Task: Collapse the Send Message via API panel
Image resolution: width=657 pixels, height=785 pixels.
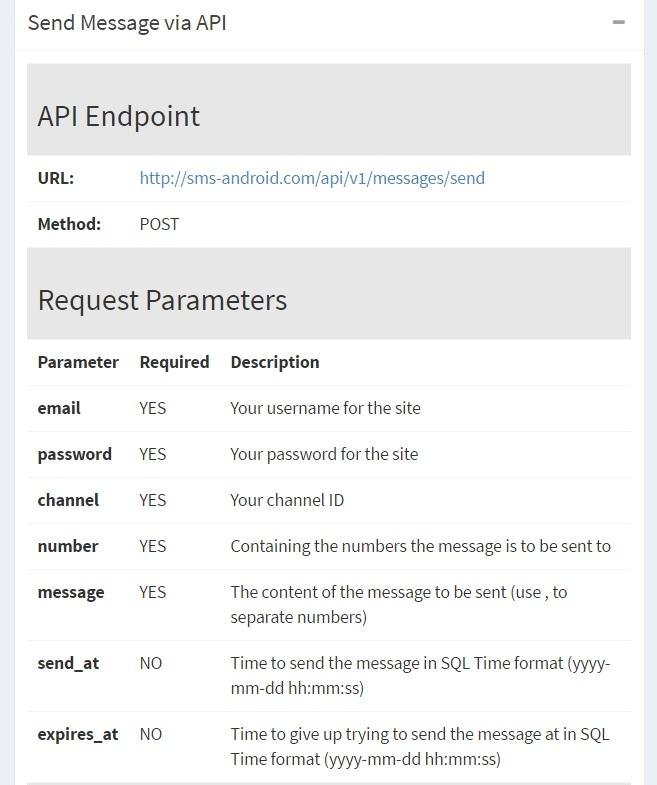Action: point(618,22)
